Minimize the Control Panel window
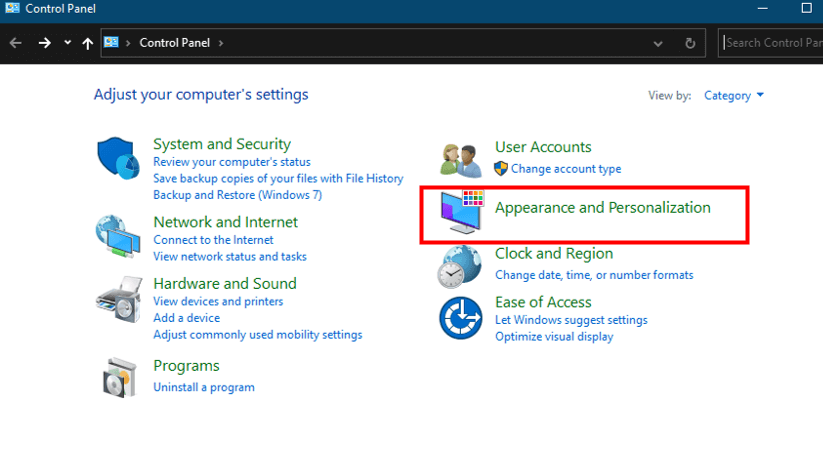823x449 pixels. click(763, 8)
